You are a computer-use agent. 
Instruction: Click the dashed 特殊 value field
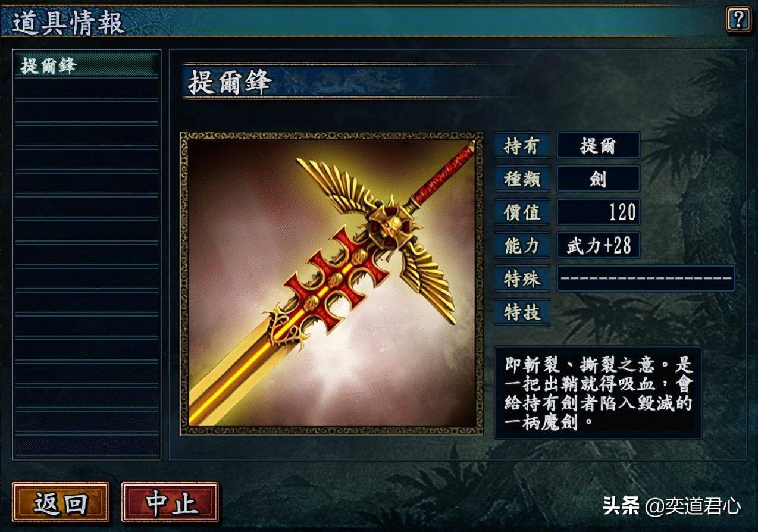[x=646, y=278]
